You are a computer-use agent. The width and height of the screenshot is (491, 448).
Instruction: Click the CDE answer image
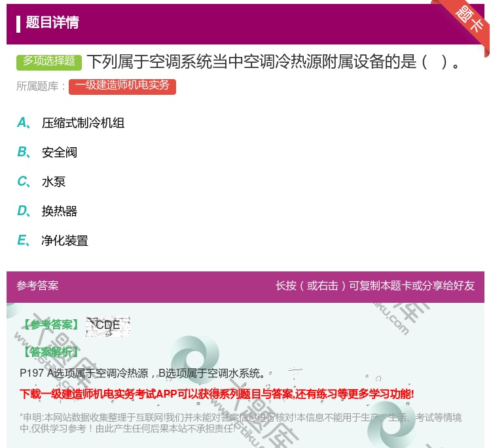(108, 326)
